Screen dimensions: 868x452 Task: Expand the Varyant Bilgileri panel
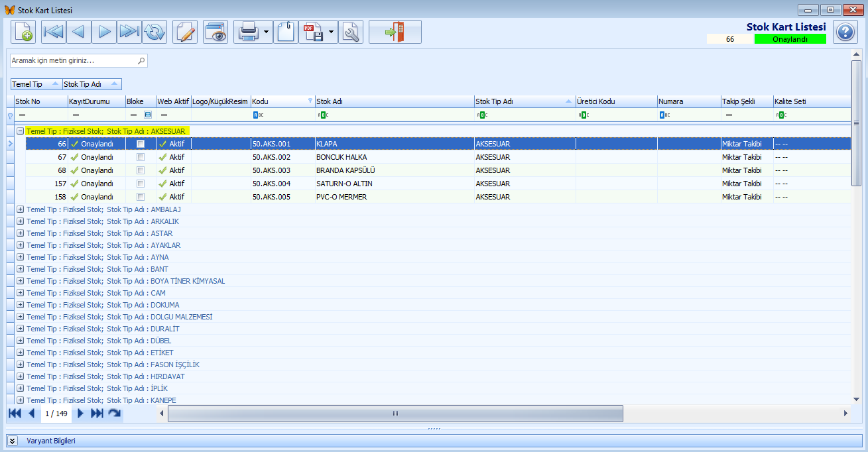[x=13, y=441]
